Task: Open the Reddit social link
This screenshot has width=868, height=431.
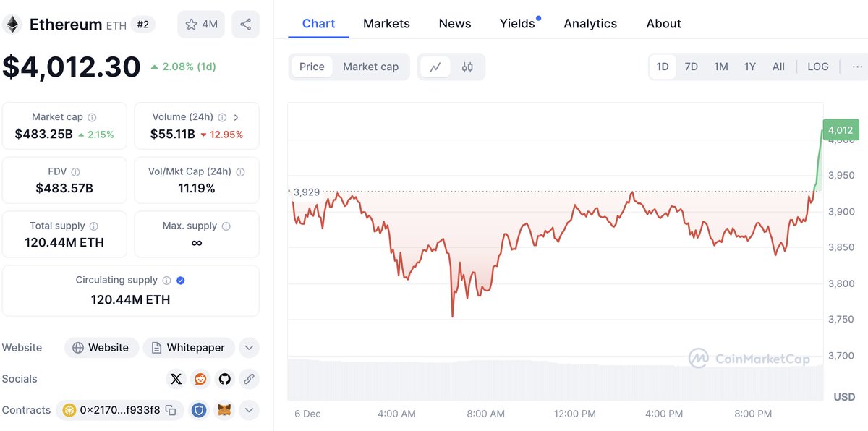Action: point(200,379)
